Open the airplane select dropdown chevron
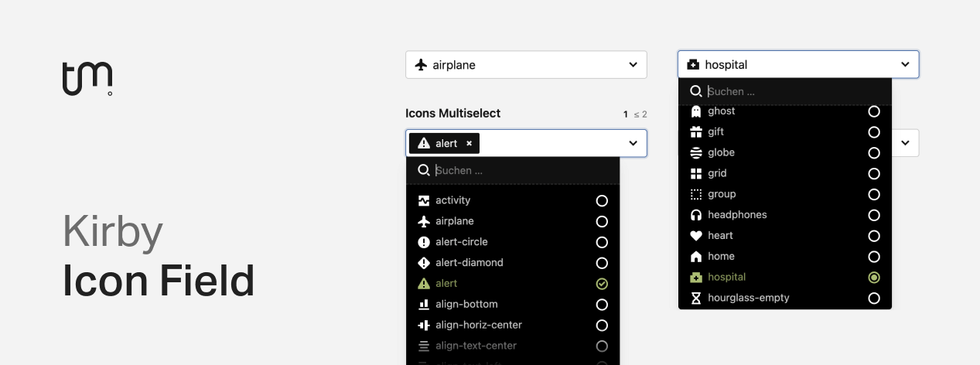Viewport: 980px width, 365px height. (633, 65)
